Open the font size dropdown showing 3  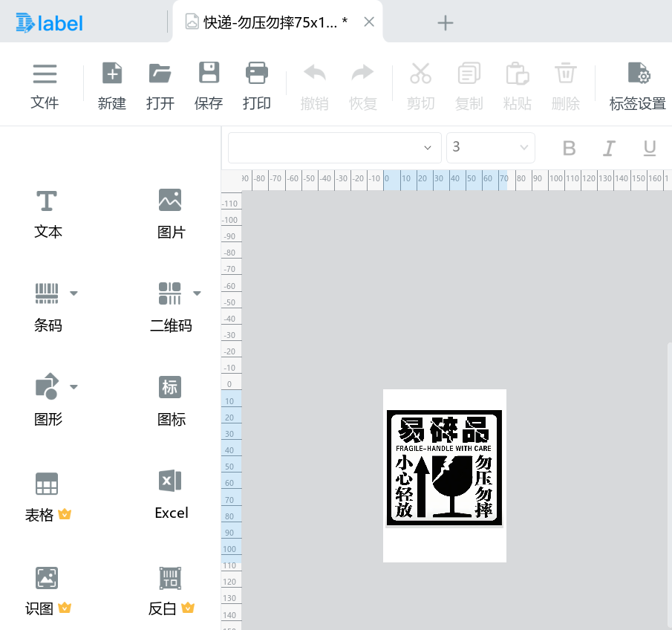coord(490,147)
